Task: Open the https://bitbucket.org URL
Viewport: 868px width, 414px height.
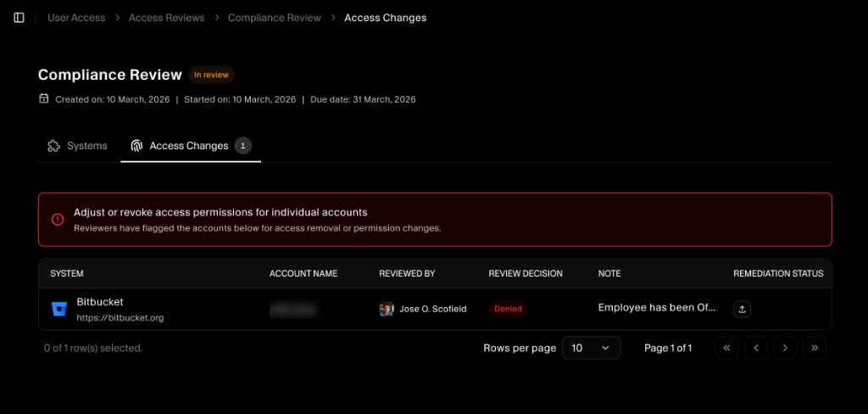Action: point(120,318)
